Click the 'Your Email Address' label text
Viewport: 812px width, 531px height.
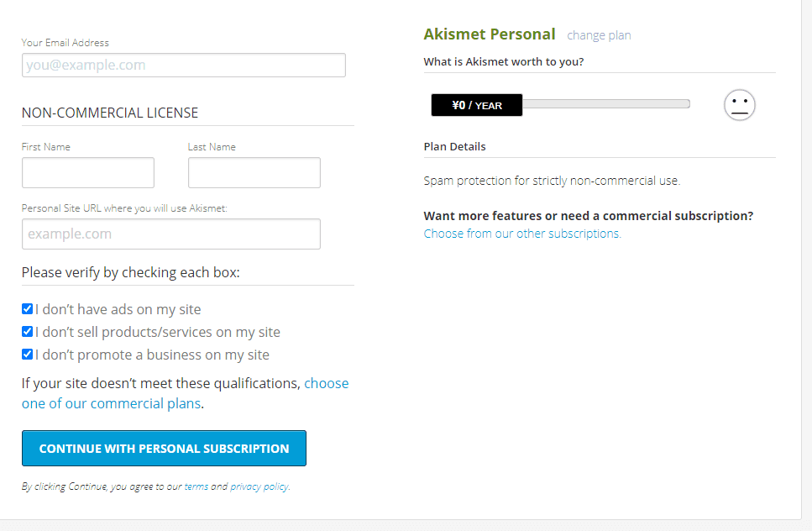(65, 43)
